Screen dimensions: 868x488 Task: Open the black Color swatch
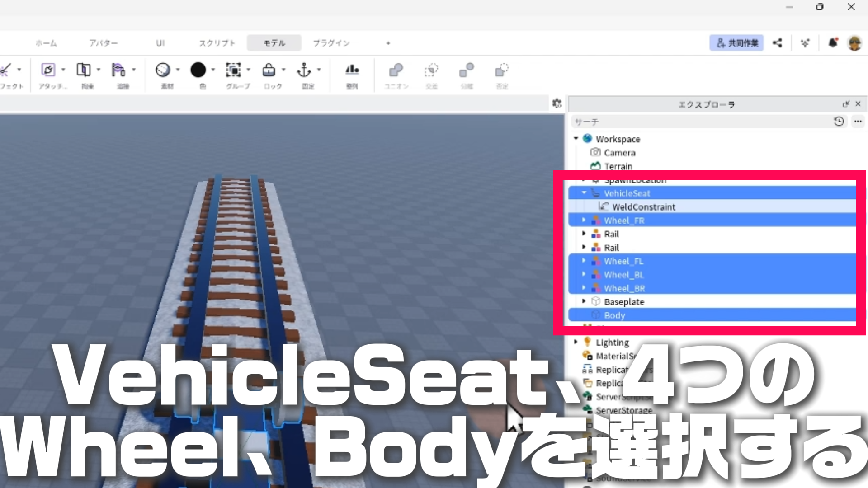tap(198, 70)
